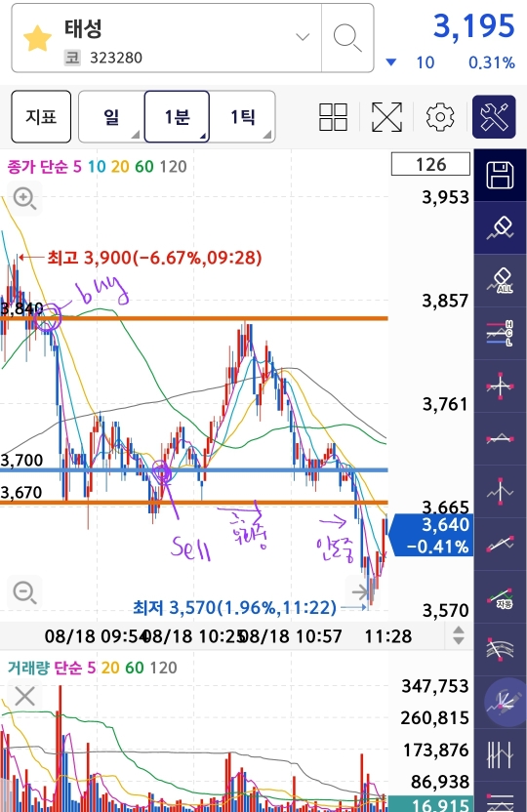Screen dimensions: 527x812
Task: Select the HCL lines tool
Action: [x=500, y=334]
